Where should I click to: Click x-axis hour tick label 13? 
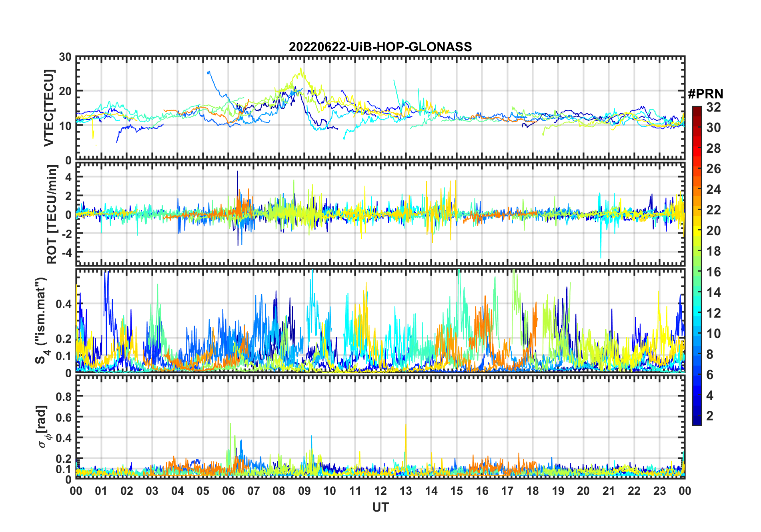[x=406, y=491]
